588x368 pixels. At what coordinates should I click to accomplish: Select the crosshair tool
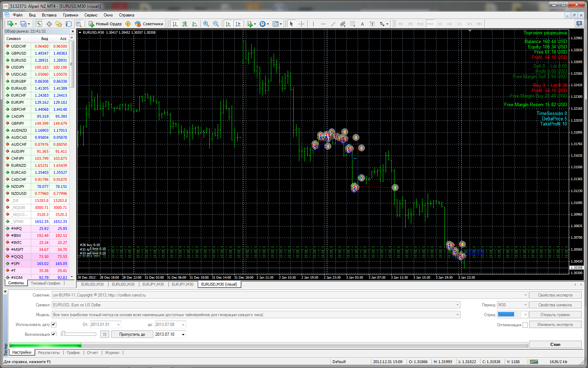click(301, 24)
